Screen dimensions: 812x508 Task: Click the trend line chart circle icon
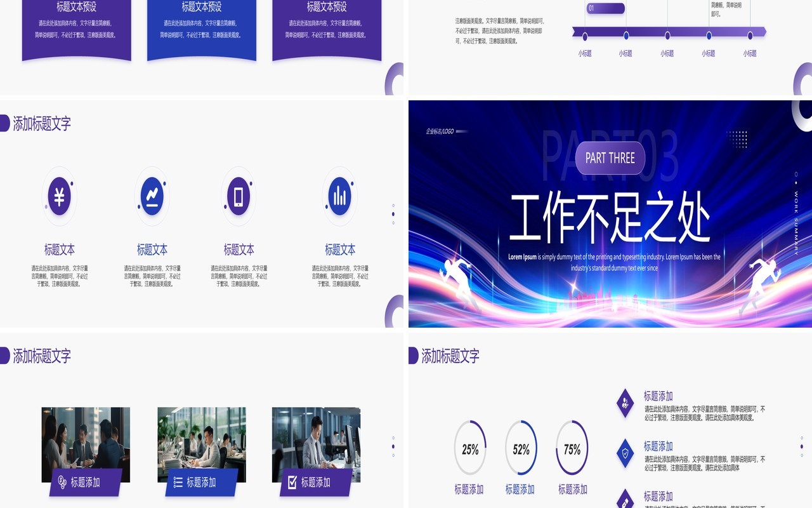click(x=152, y=196)
